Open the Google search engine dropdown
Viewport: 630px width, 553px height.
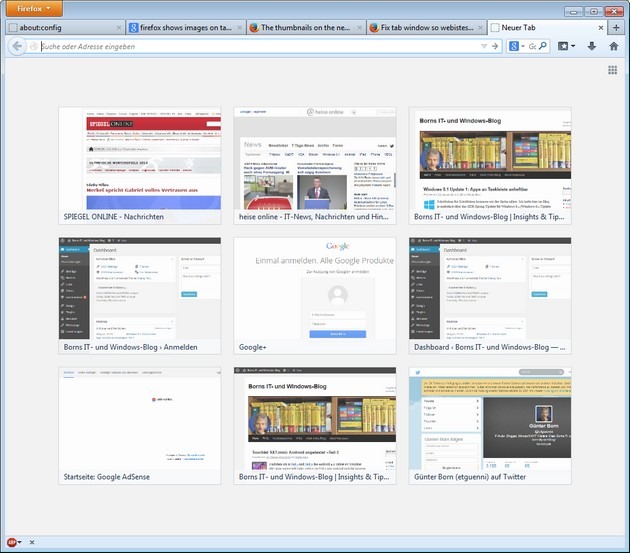pyautogui.click(x=516, y=46)
